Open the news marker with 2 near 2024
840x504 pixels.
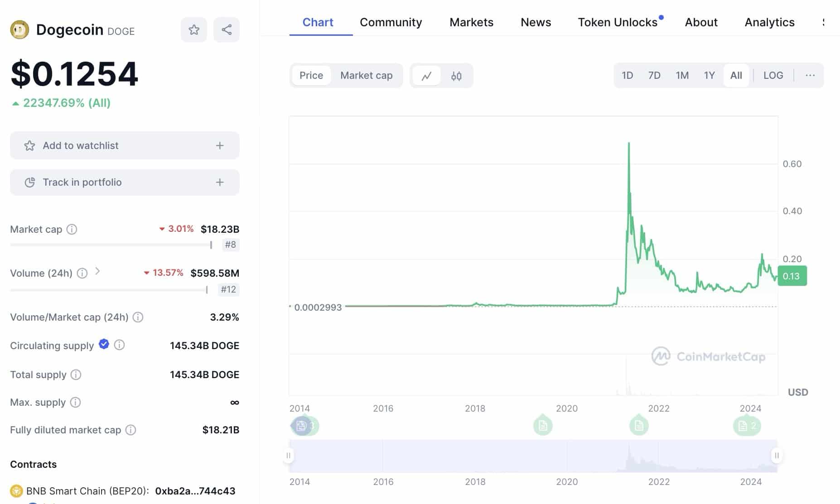747,426
